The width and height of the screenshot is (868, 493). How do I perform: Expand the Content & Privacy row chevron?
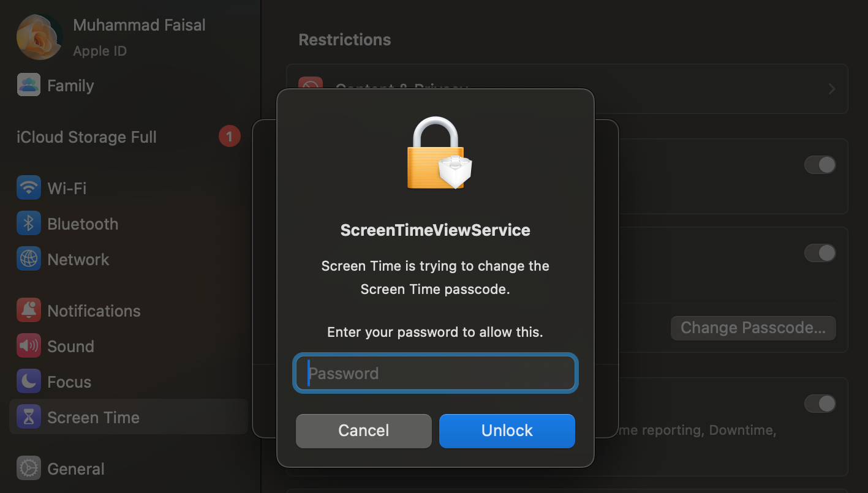pyautogui.click(x=831, y=88)
